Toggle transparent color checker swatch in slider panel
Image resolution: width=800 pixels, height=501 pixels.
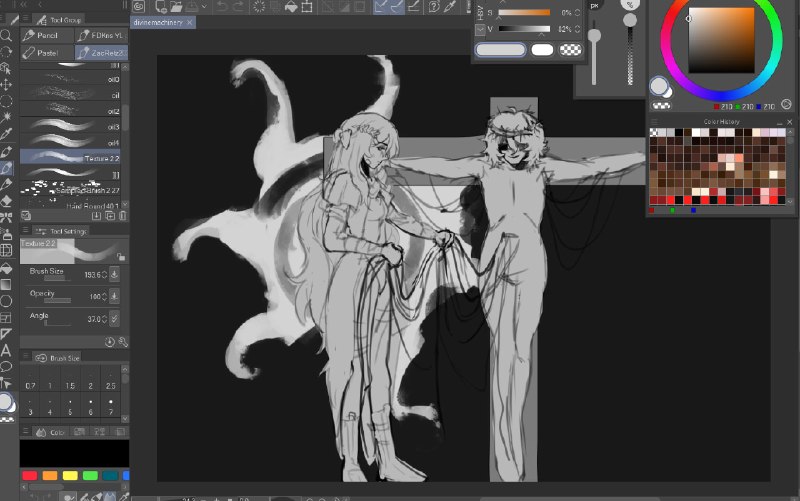click(570, 49)
